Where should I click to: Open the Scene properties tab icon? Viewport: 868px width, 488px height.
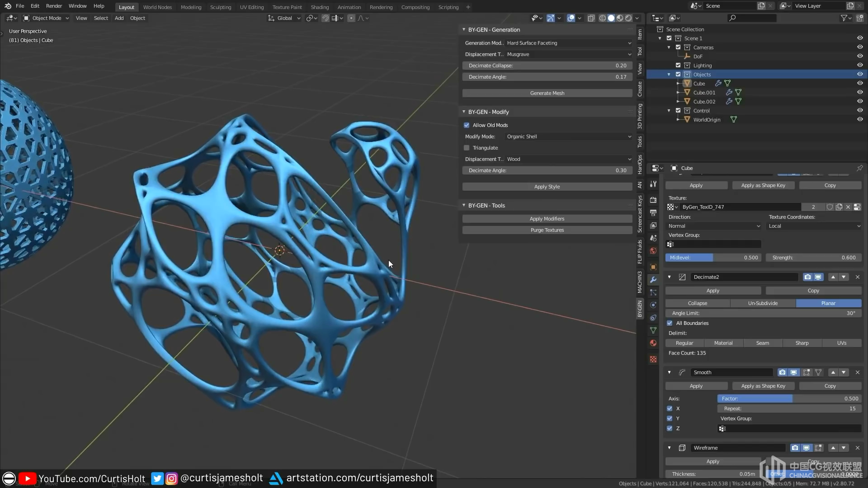coord(653,238)
